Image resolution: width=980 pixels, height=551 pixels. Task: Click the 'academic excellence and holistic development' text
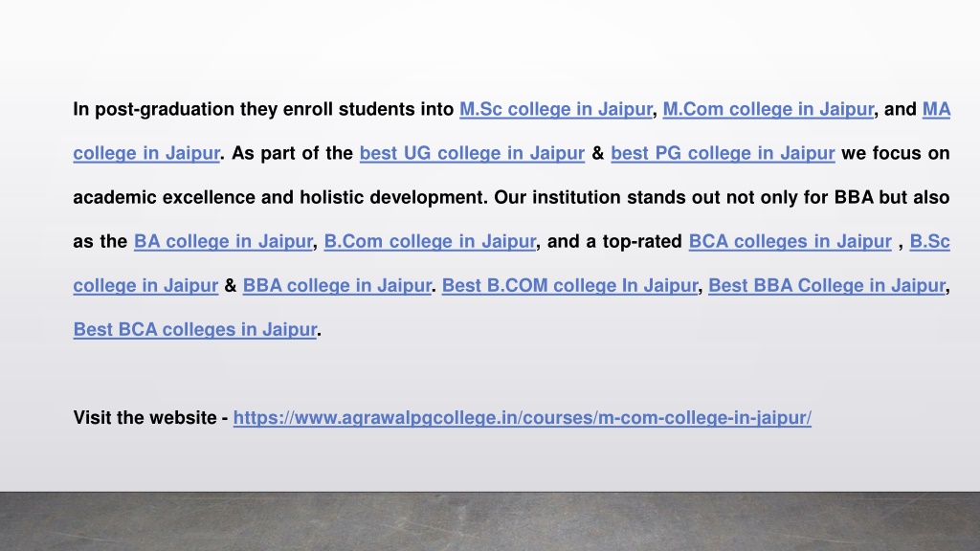point(278,197)
